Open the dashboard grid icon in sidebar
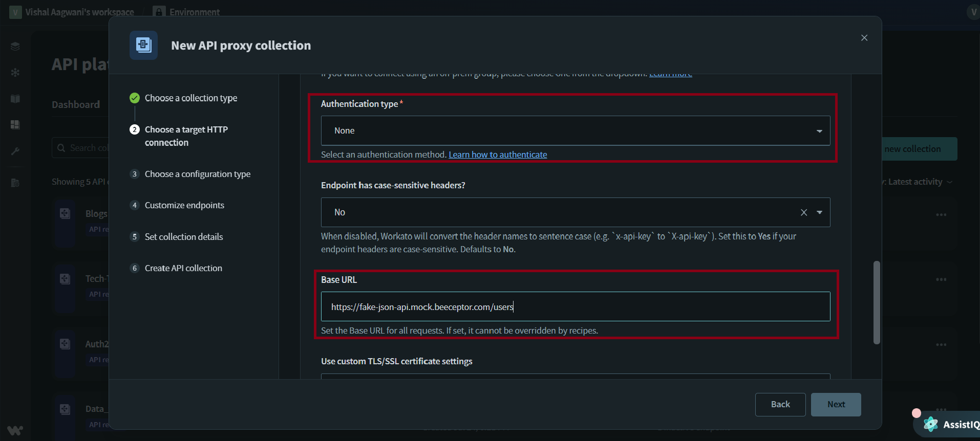The image size is (980, 441). [x=15, y=125]
